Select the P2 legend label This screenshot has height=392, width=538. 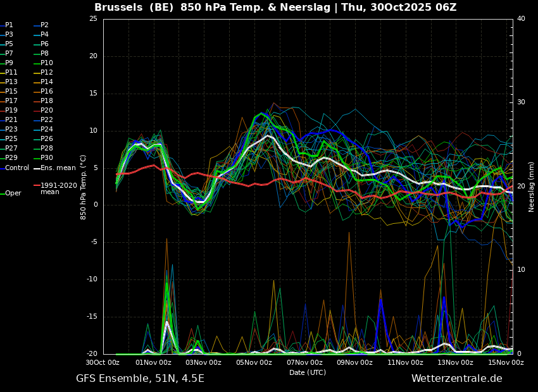tap(41, 25)
